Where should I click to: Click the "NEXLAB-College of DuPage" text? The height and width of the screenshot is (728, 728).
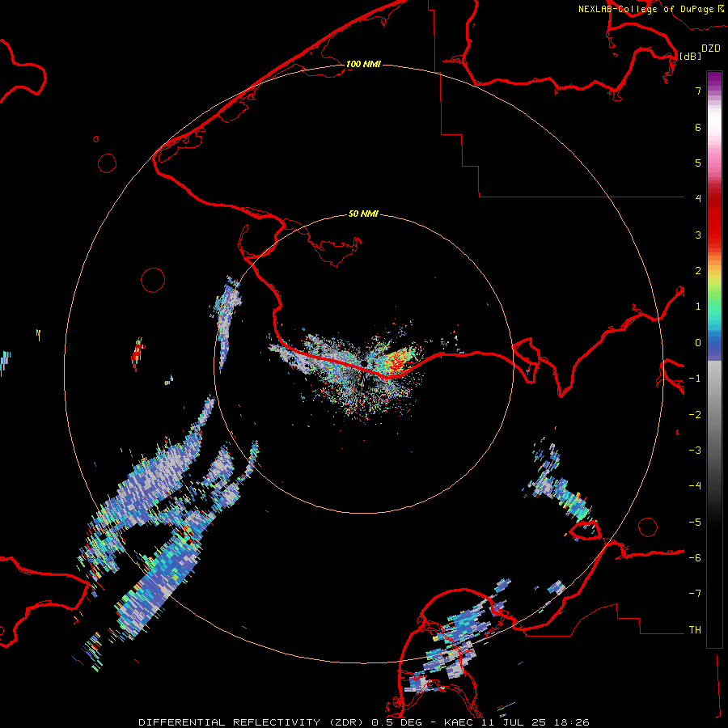(x=645, y=9)
